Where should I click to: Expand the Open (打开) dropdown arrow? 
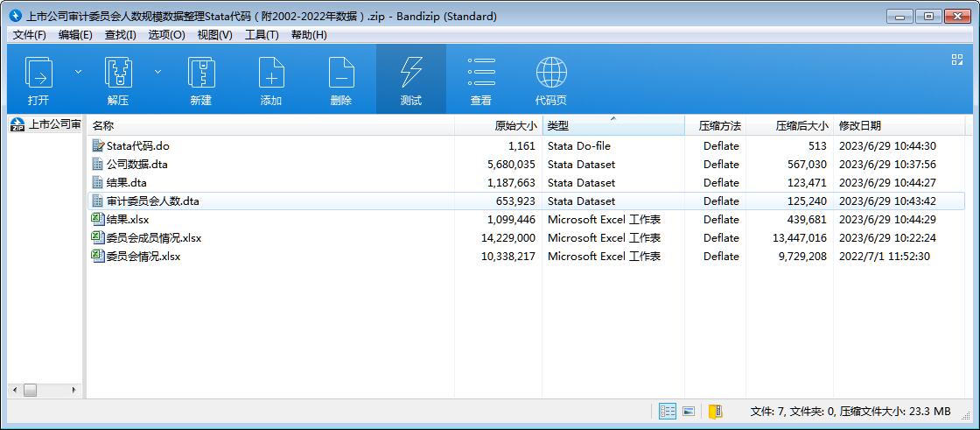point(78,72)
